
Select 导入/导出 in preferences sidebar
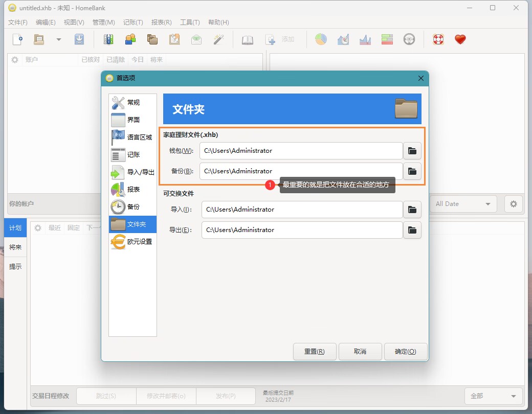pyautogui.click(x=132, y=172)
